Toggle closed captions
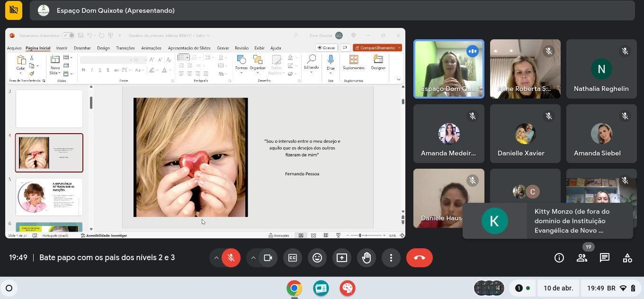644x299 pixels. click(293, 258)
